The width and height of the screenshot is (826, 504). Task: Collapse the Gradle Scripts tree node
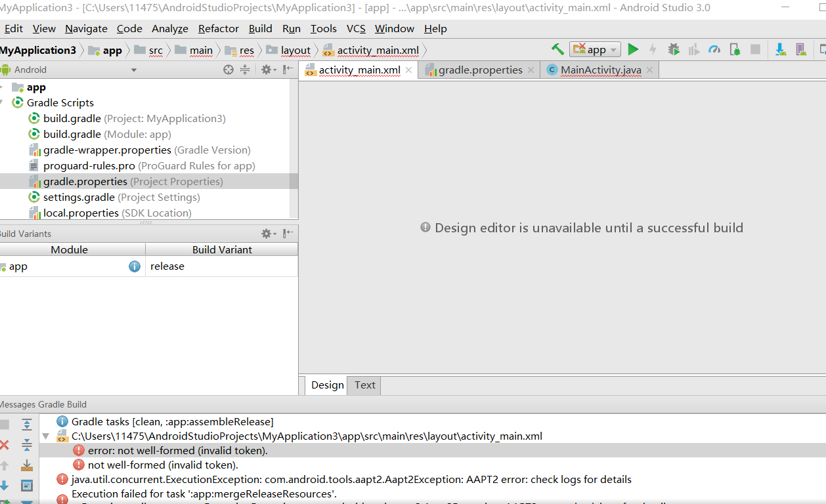(x=2, y=103)
